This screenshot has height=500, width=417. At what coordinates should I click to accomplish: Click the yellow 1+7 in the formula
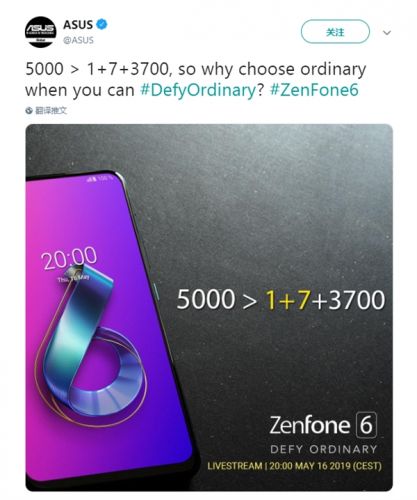tap(288, 299)
